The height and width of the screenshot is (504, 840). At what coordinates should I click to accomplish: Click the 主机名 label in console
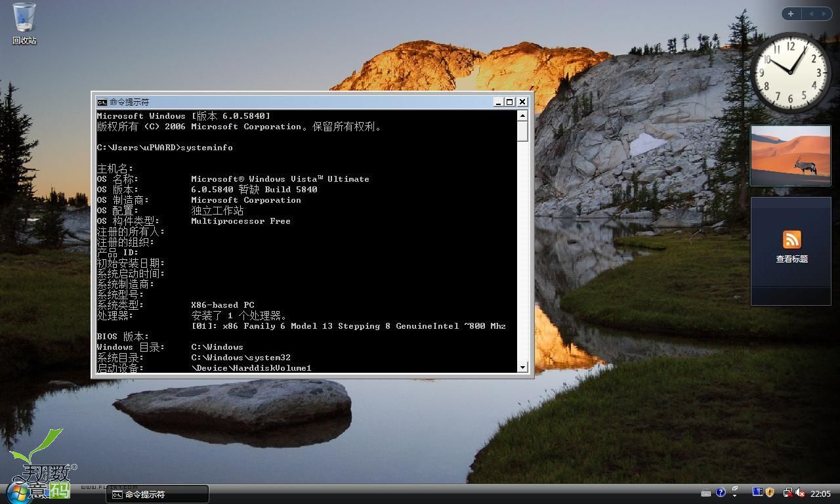tap(115, 169)
